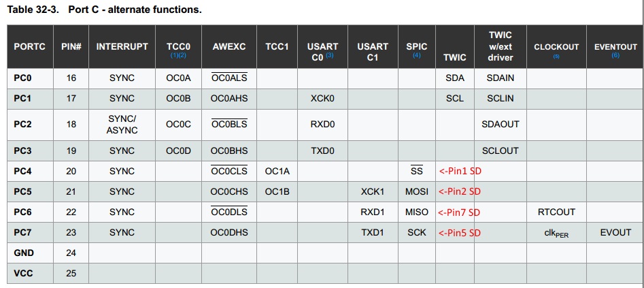Click the red Pin7 SD annotation
This screenshot has height=288, width=644.
[x=460, y=212]
